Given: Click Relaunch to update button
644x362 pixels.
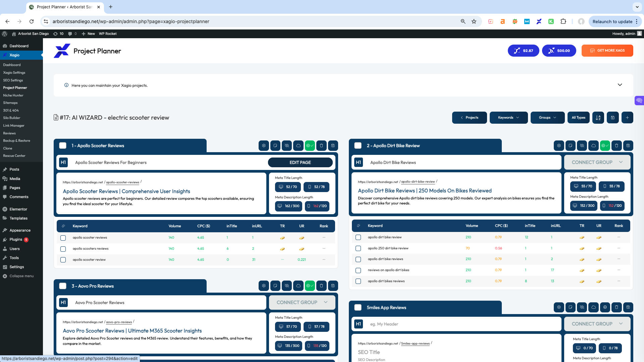Looking at the screenshot, I should 612,21.
